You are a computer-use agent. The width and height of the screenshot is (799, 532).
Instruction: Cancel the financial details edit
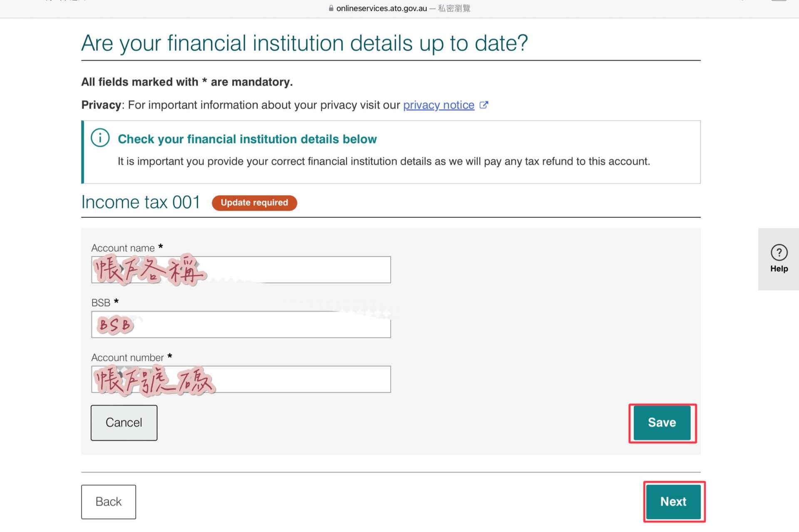click(x=124, y=423)
